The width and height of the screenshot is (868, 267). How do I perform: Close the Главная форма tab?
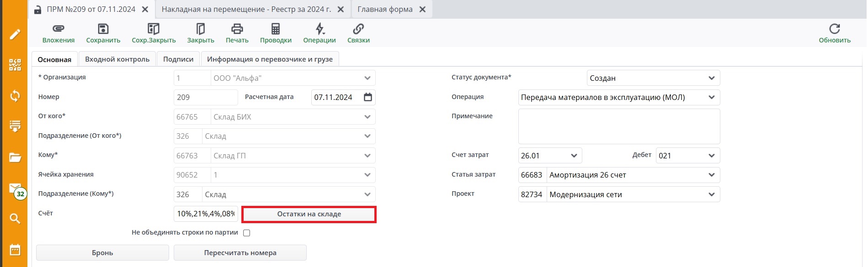pos(423,10)
